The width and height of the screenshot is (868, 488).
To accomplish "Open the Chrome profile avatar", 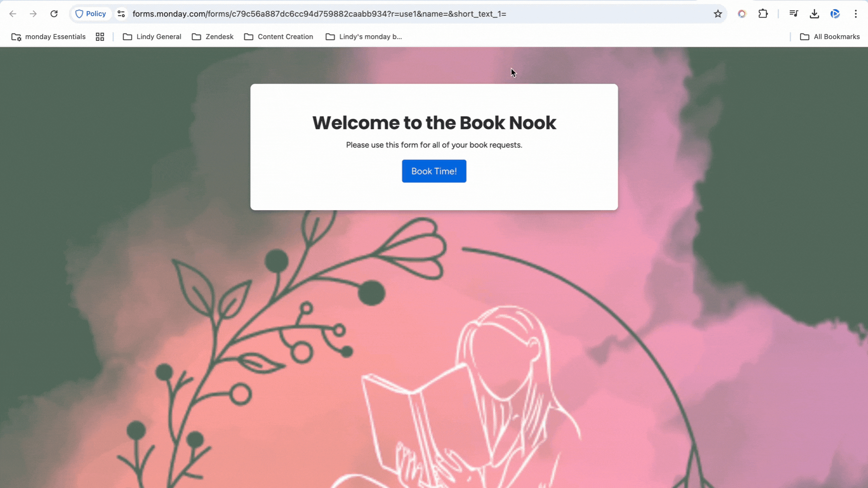I will 835,14.
